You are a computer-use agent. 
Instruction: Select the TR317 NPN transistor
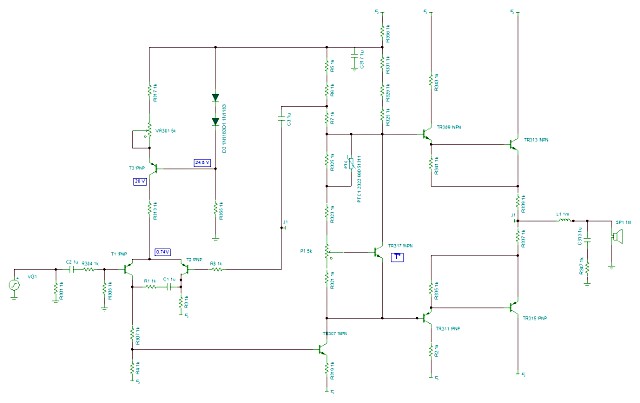[378, 252]
